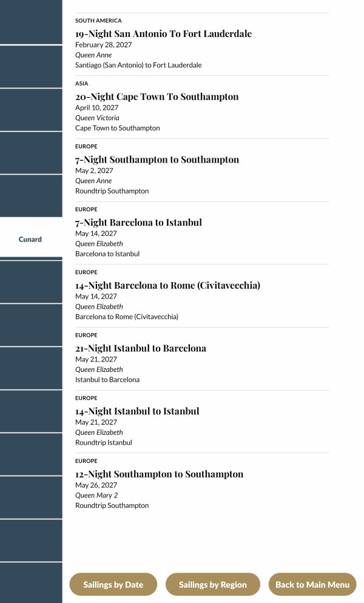Select 20-Night Cape Town To Southampton cruise

pos(157,97)
